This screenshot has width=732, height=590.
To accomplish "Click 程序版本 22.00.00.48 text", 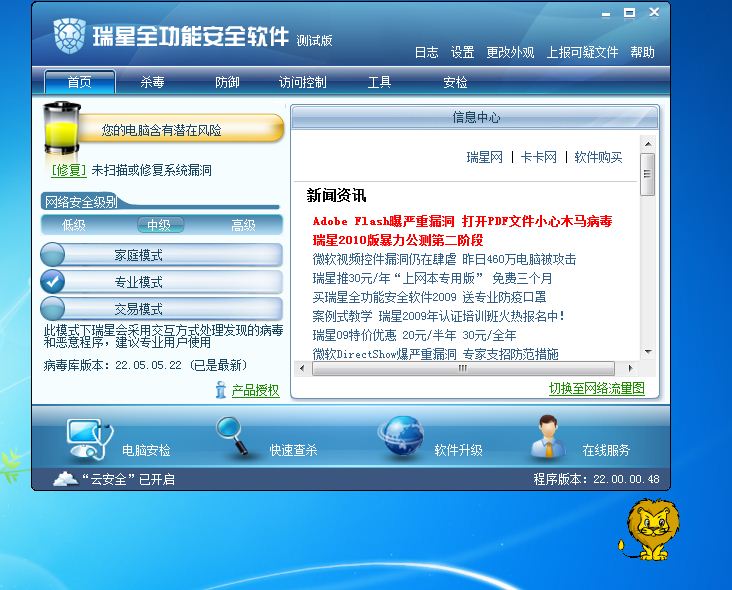I will tap(596, 479).
